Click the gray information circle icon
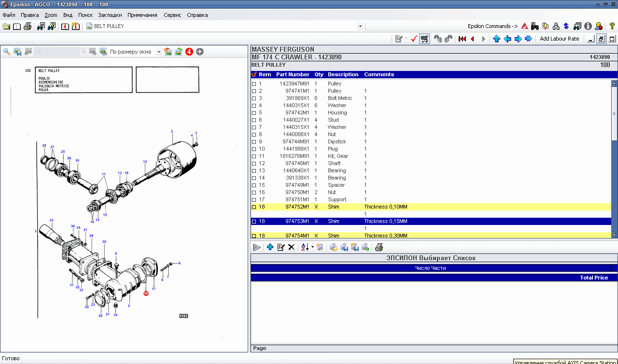Image resolution: width=618 pixels, height=364 pixels. click(588, 26)
